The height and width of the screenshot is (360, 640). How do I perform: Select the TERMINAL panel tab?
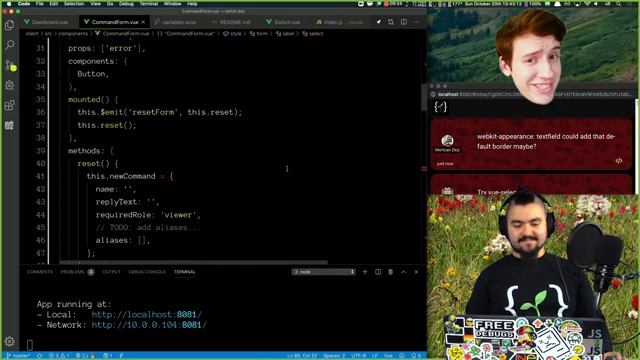tap(184, 272)
